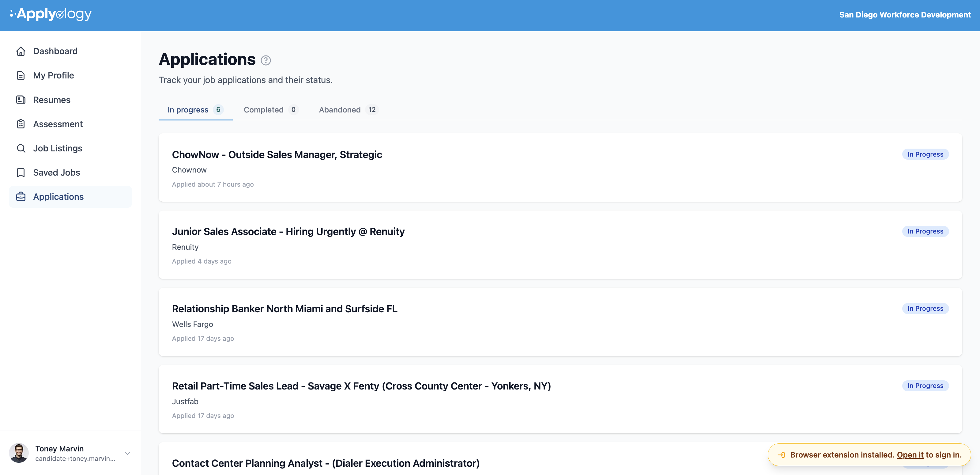Navigate to Job Listings
This screenshot has height=475, width=980.
[x=70, y=148]
